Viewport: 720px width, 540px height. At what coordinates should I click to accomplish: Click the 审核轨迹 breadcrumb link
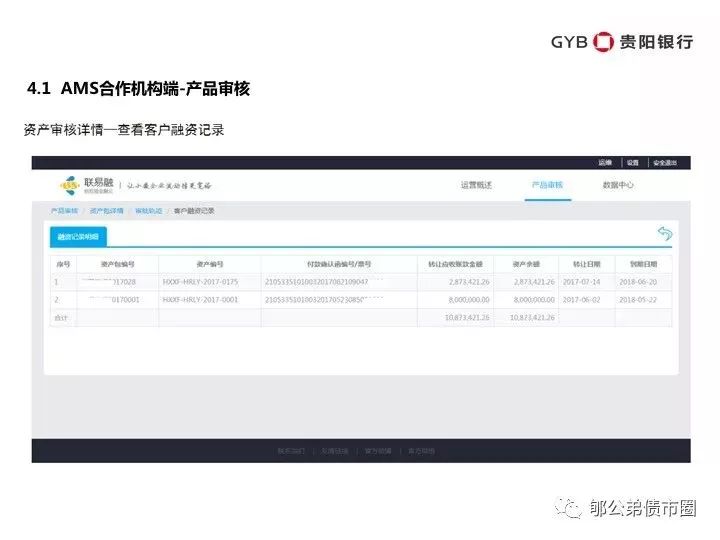(x=148, y=211)
